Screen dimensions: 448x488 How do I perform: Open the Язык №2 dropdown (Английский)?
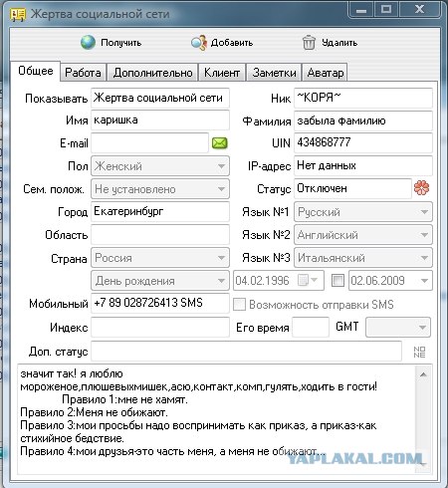point(363,235)
